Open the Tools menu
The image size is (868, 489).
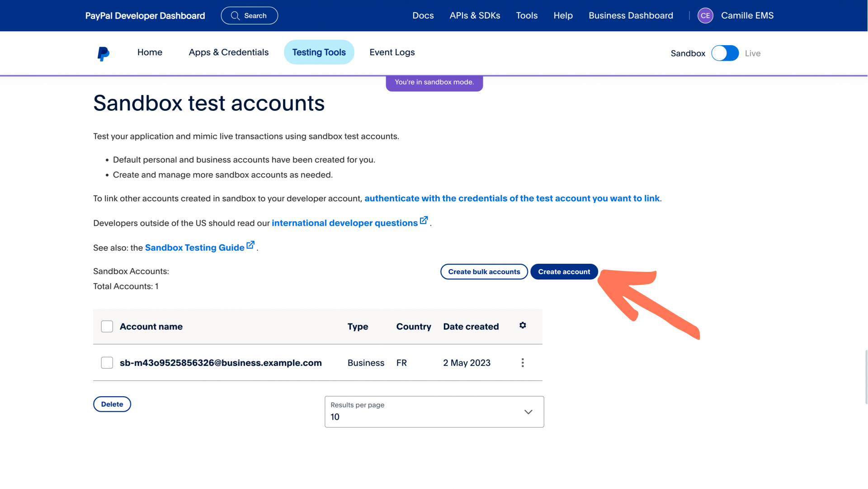(x=527, y=16)
